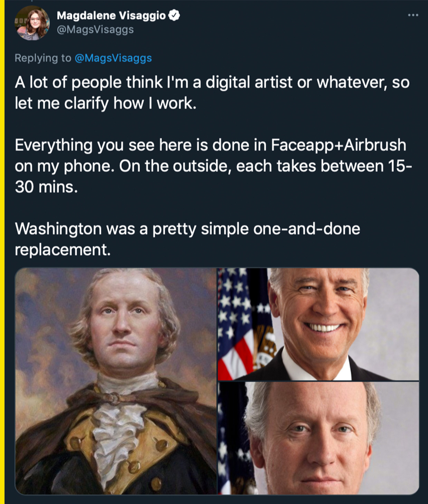Open the smiling man in suit photo

coord(318,324)
